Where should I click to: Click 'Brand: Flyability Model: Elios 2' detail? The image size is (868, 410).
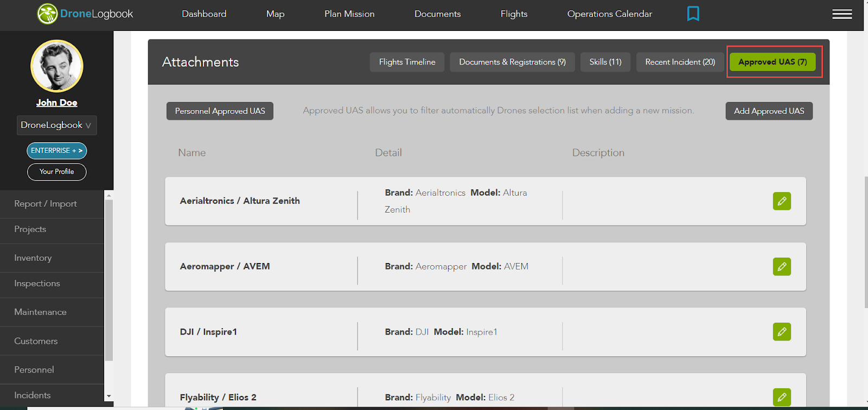tap(450, 398)
